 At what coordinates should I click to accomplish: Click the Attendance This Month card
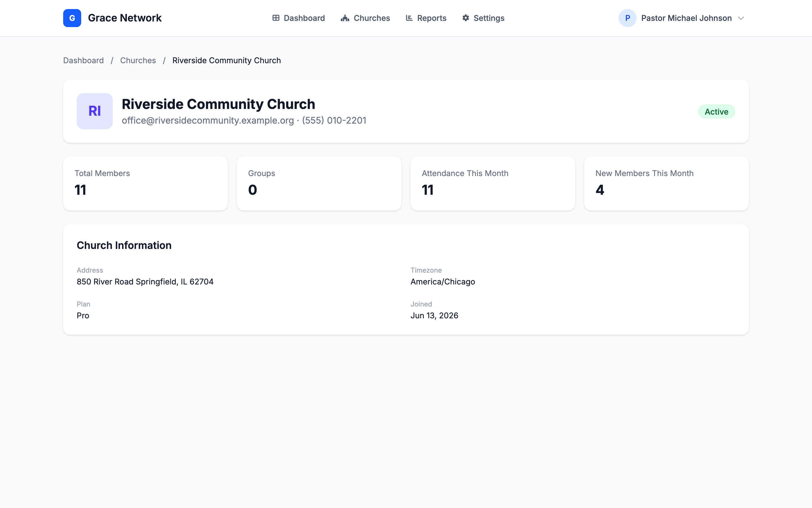tap(493, 183)
